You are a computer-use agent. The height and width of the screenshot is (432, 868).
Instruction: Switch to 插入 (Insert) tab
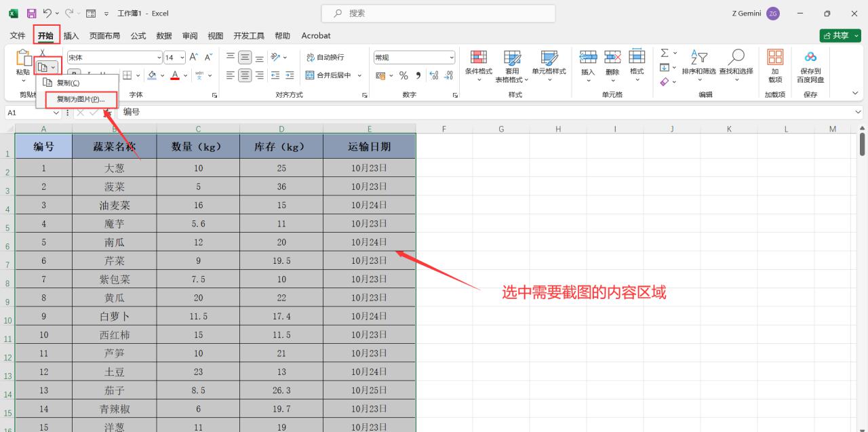point(71,35)
